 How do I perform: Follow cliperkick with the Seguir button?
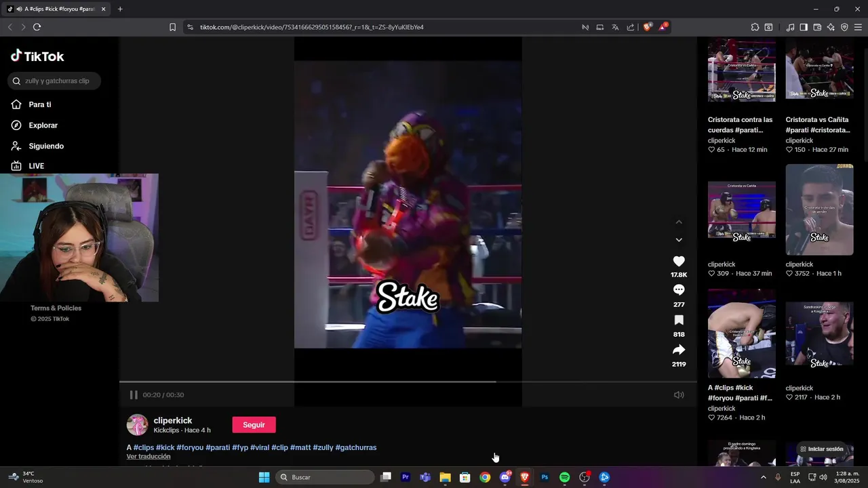[254, 425]
